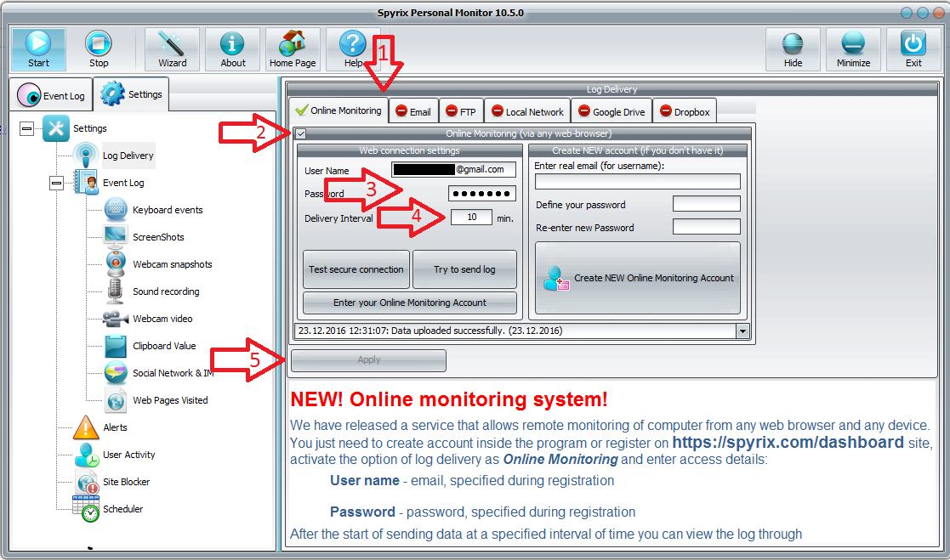Click Try to send log button
This screenshot has height=560, width=950.
click(464, 269)
